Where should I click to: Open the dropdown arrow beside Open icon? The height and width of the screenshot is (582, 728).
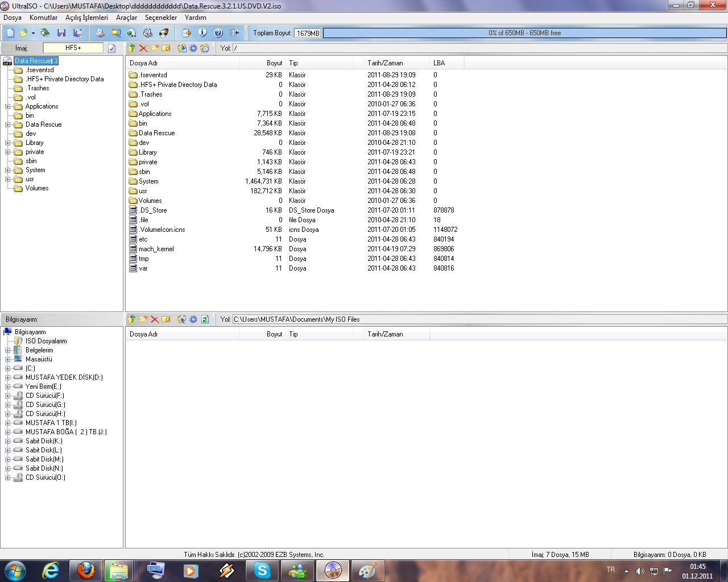(32, 33)
